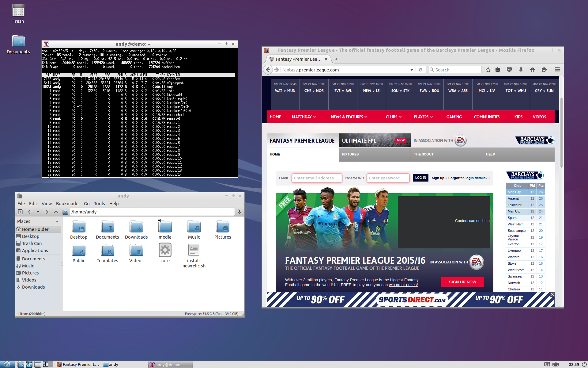Click SIGN UP NOW button
This screenshot has height=368, width=588.
(x=462, y=282)
